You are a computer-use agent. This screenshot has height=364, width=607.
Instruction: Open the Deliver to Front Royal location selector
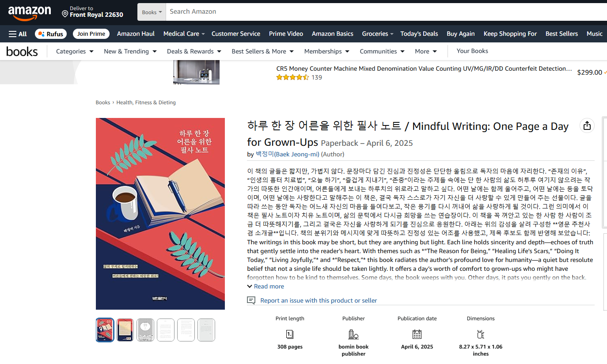pos(92,12)
